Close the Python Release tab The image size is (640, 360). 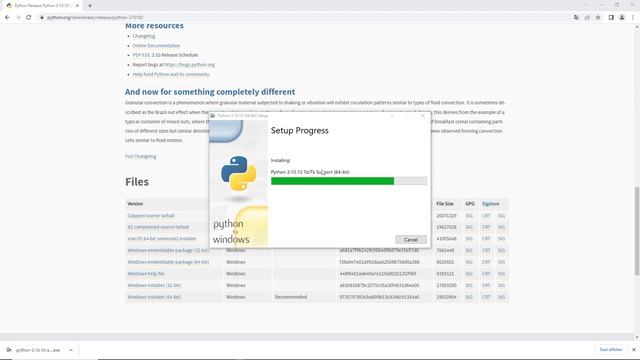click(77, 6)
